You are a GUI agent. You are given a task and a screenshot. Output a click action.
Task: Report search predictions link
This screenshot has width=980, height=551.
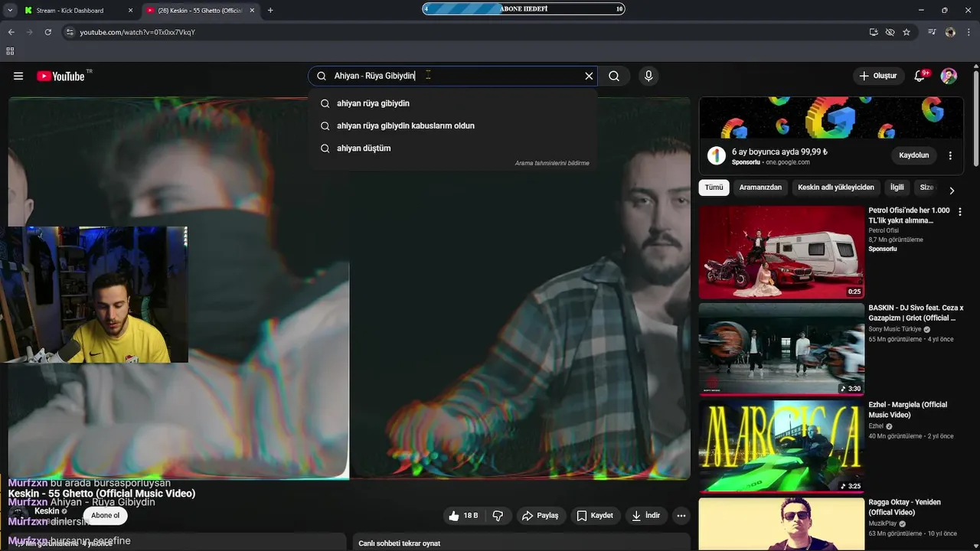(552, 163)
